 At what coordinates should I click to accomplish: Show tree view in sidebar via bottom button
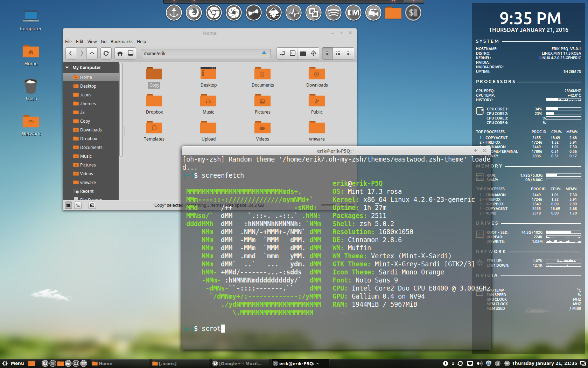click(x=78, y=205)
